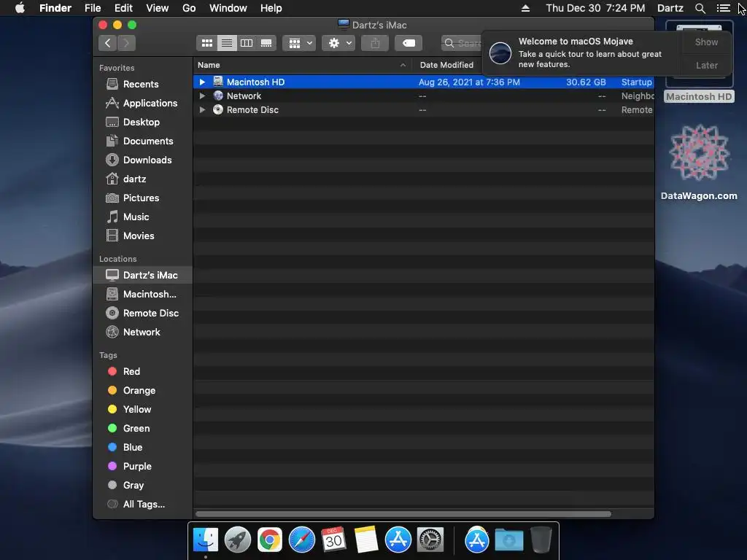
Task: Open the Help menu
Action: pyautogui.click(x=271, y=8)
